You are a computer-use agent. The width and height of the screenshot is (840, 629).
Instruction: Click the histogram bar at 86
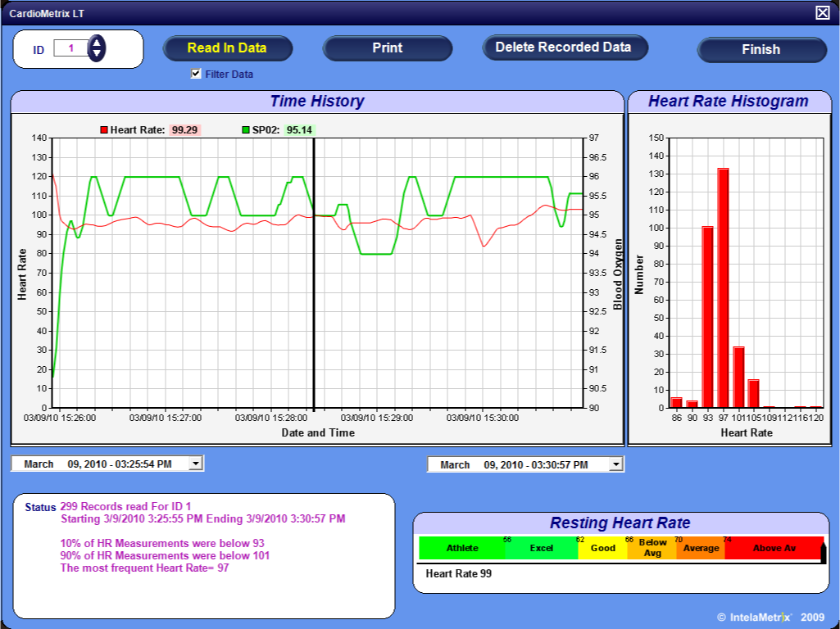coord(677,403)
